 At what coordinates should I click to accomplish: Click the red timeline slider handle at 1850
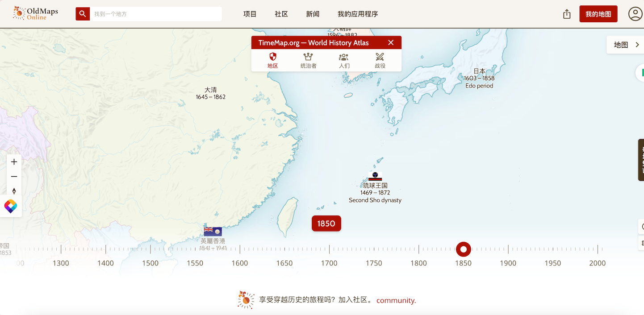click(464, 249)
